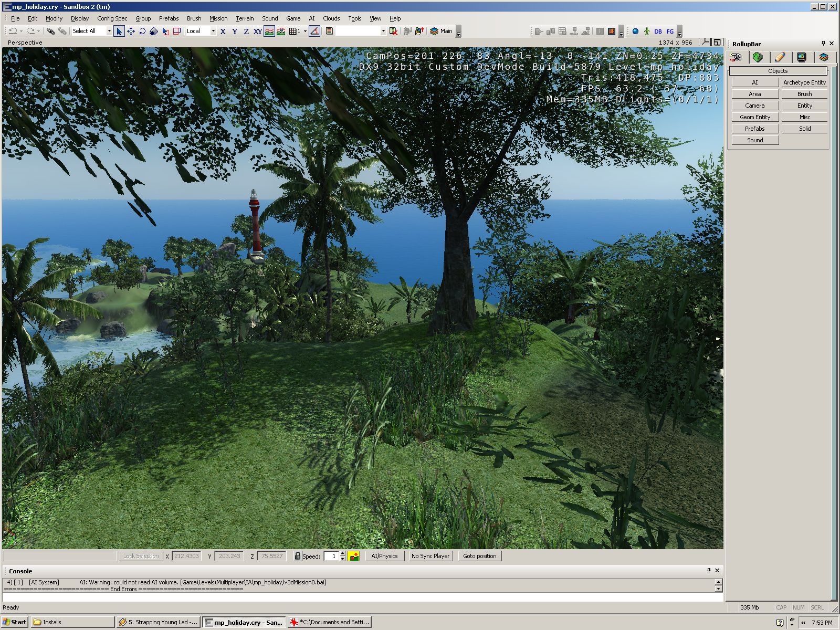The width and height of the screenshot is (840, 630).
Task: Click the Unlink Object icon
Action: tap(62, 31)
